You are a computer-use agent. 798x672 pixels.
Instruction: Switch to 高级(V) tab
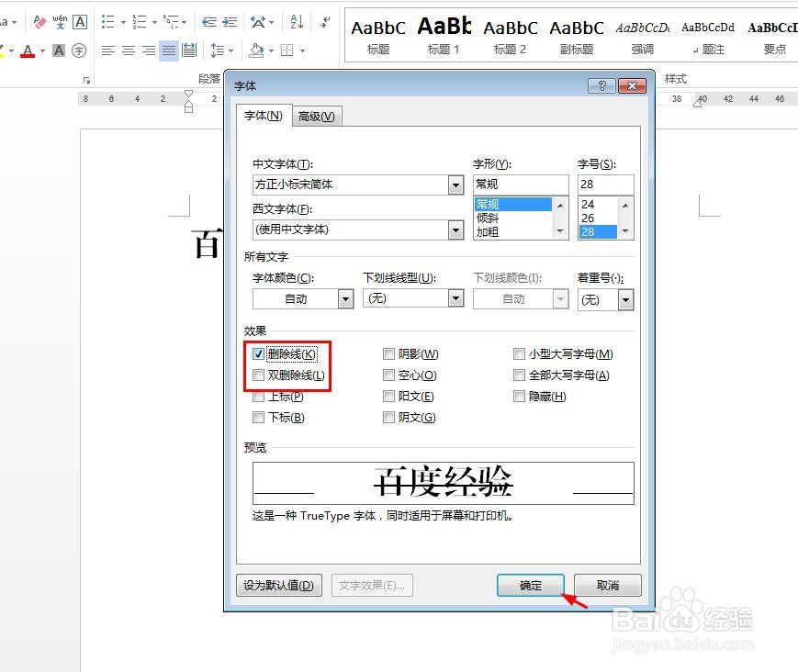point(317,117)
